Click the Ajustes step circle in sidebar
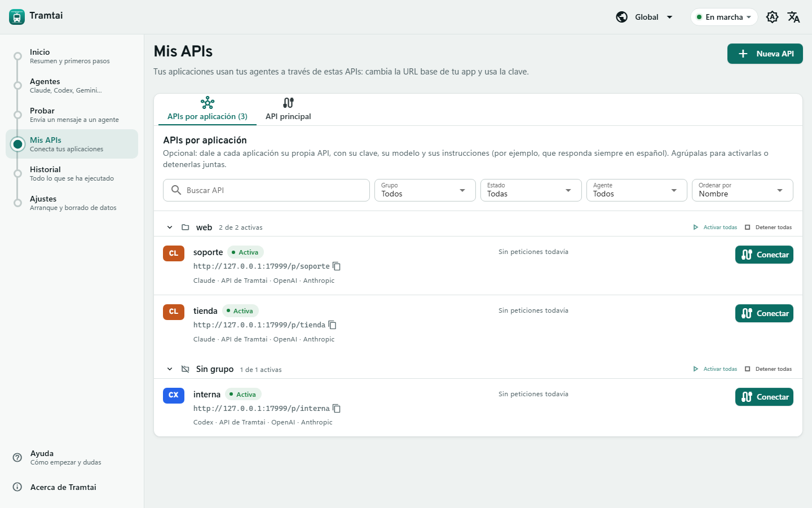The height and width of the screenshot is (508, 812). (18, 203)
